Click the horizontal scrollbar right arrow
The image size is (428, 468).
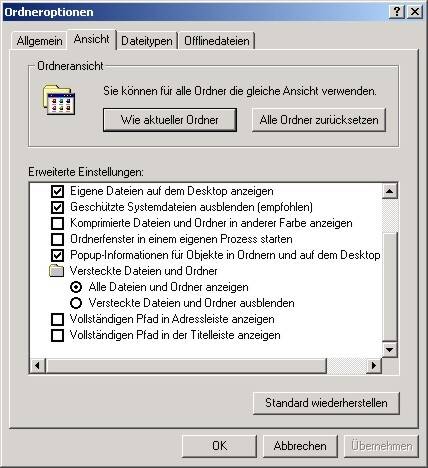[374, 365]
